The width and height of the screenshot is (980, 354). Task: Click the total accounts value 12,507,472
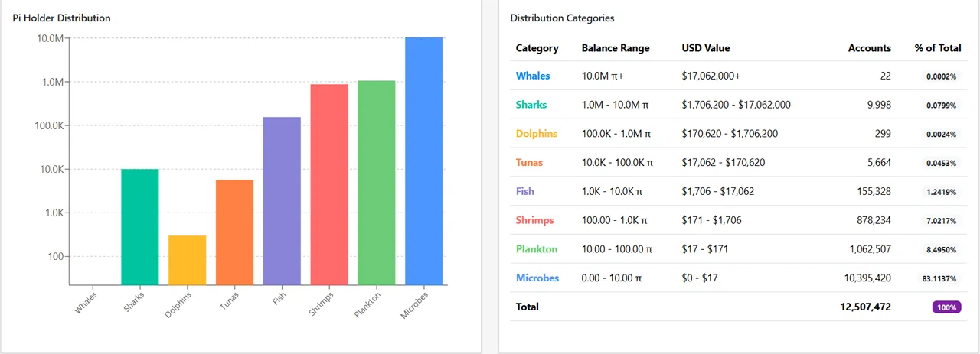click(865, 307)
